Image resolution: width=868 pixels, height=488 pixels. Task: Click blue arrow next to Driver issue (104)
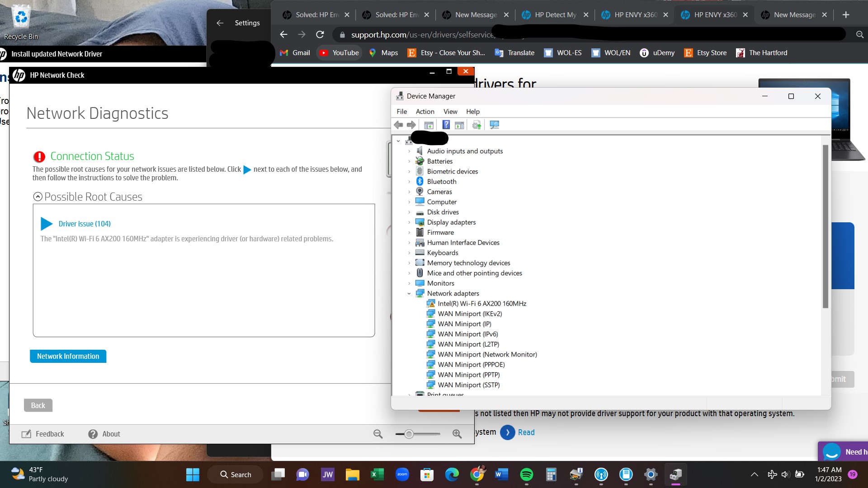47,224
